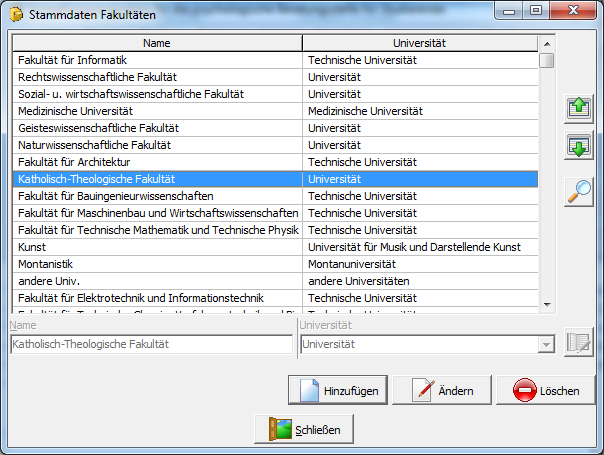Image resolution: width=604 pixels, height=455 pixels.
Task: Click Technische Universität cell in Architektur row
Action: click(420, 162)
